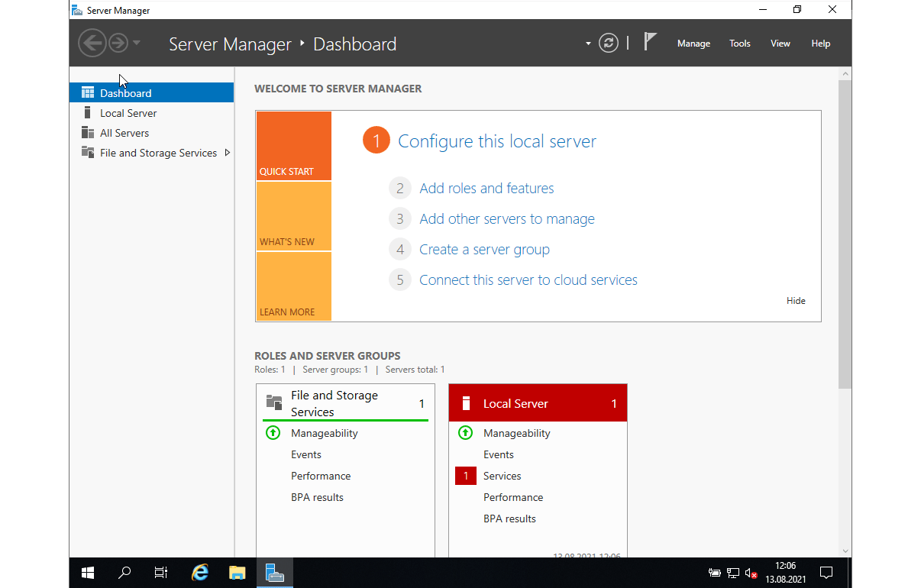Screen dimensions: 921x588
Task: Click the back navigation arrow
Action: (92, 43)
